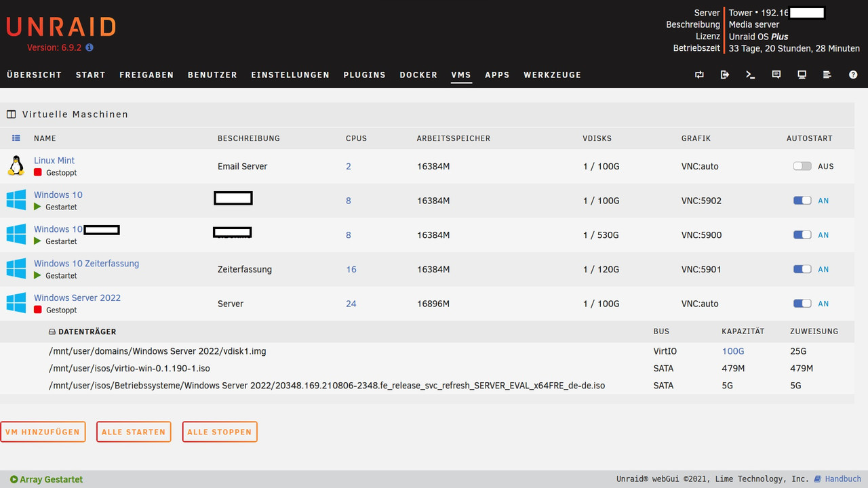Go to the Plugins tab
Viewport: 868px width, 488px height.
click(x=364, y=75)
